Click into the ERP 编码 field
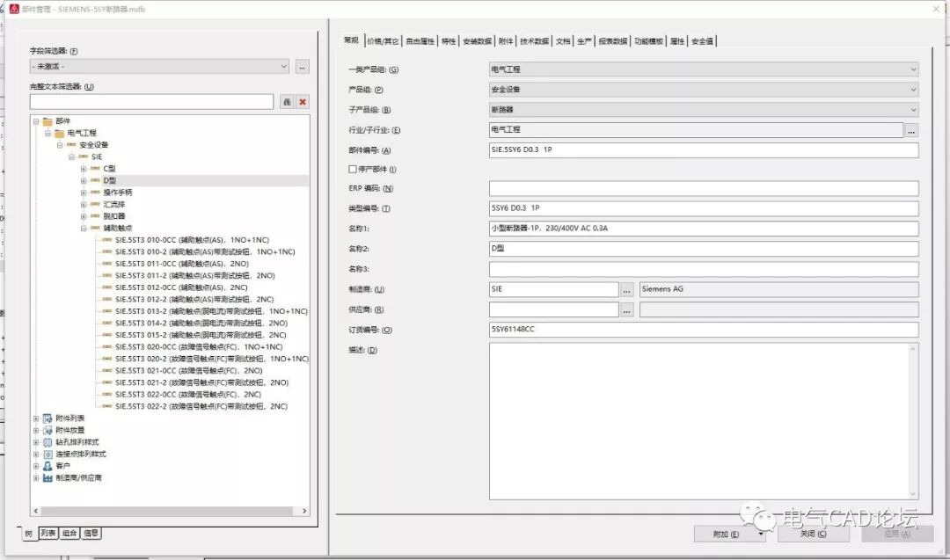Image resolution: width=950 pixels, height=560 pixels. tap(704, 188)
